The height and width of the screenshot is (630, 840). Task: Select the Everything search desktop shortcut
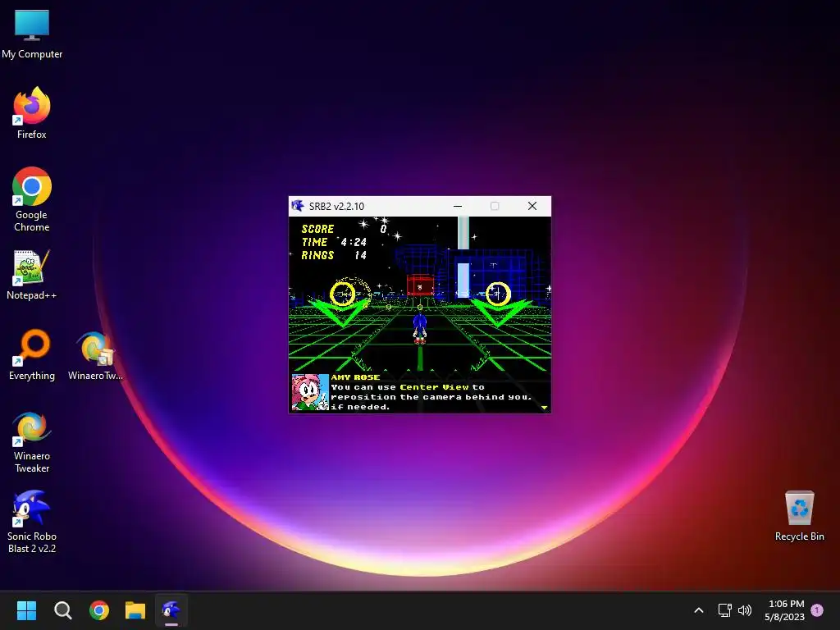[32, 355]
